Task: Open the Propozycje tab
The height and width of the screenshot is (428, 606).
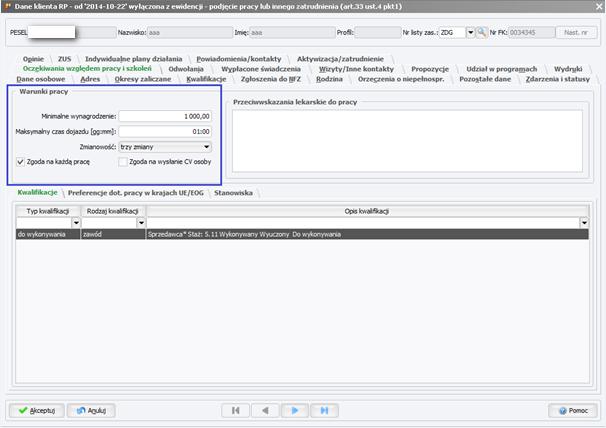Action: (x=430, y=69)
